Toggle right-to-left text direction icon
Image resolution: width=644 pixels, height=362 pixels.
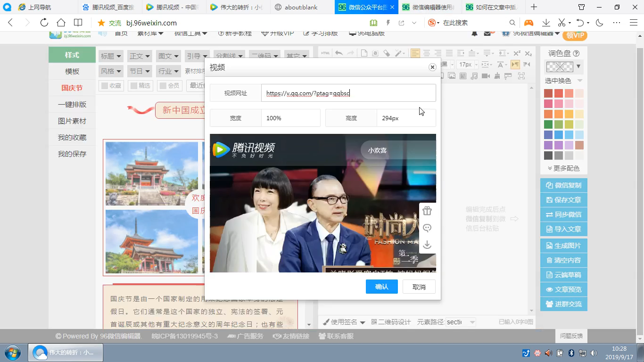tap(527, 65)
